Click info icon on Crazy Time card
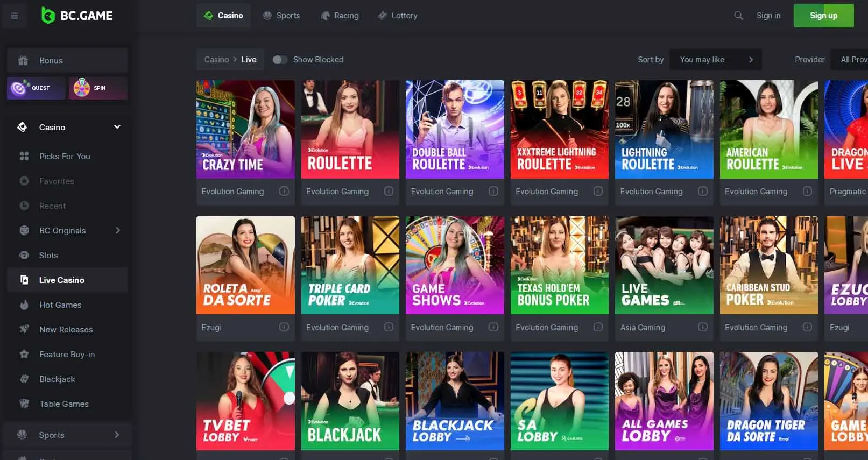This screenshot has height=460, width=868. (x=284, y=191)
